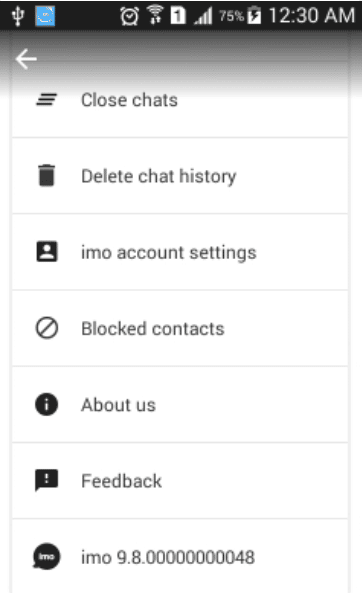Tap the blue app notification icon
362x593 pixels.
pos(45,16)
